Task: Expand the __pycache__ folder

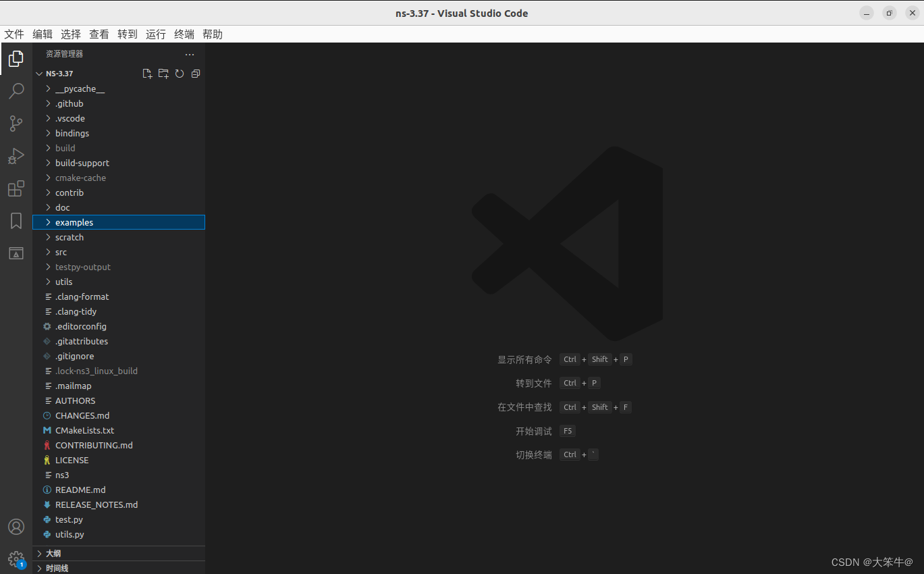Action: tap(48, 88)
